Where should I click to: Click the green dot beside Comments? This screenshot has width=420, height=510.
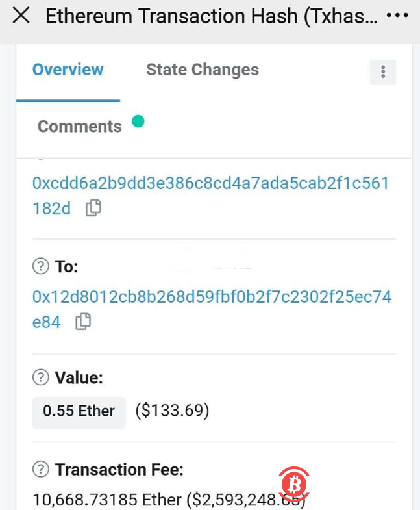coord(138,121)
